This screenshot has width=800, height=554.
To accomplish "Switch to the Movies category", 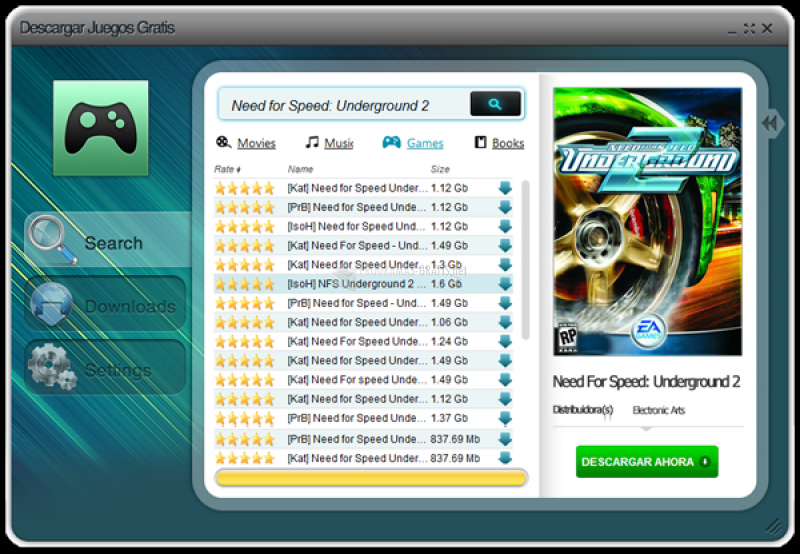I will point(256,143).
